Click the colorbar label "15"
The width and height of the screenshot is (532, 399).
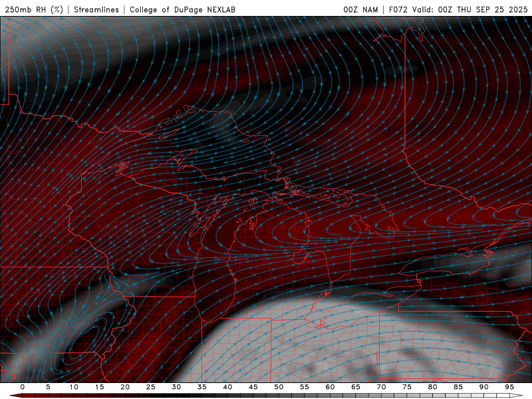pyautogui.click(x=99, y=387)
